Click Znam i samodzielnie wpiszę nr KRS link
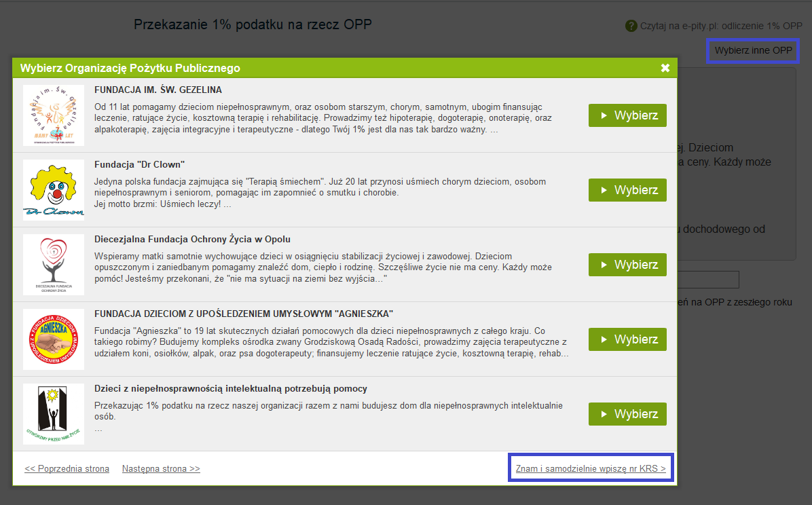The height and width of the screenshot is (505, 812). [591, 468]
